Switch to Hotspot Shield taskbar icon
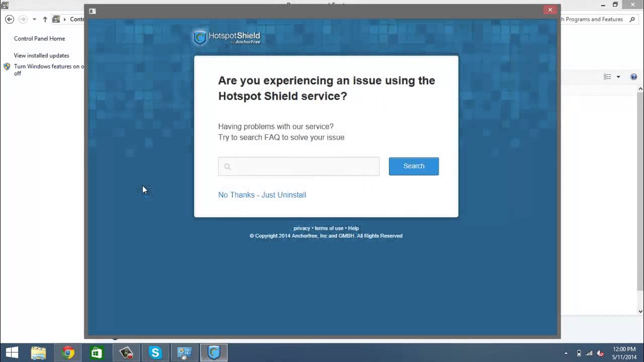The height and width of the screenshot is (362, 644). [x=214, y=353]
